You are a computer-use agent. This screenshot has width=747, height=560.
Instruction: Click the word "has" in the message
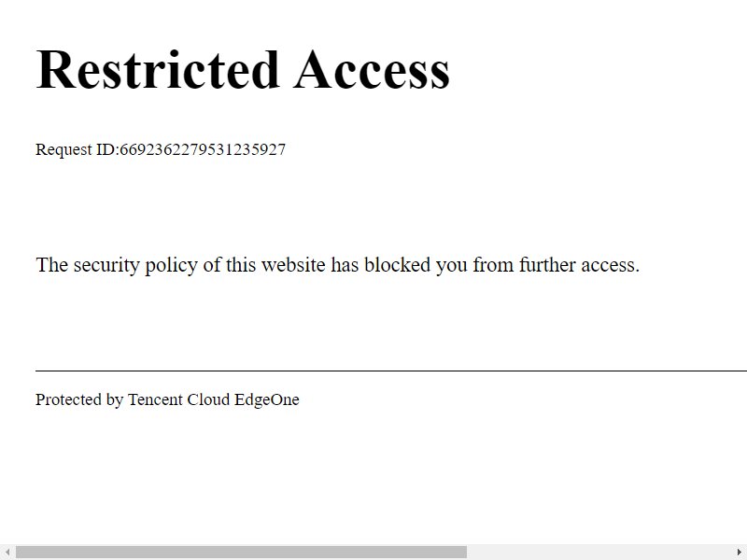point(345,265)
